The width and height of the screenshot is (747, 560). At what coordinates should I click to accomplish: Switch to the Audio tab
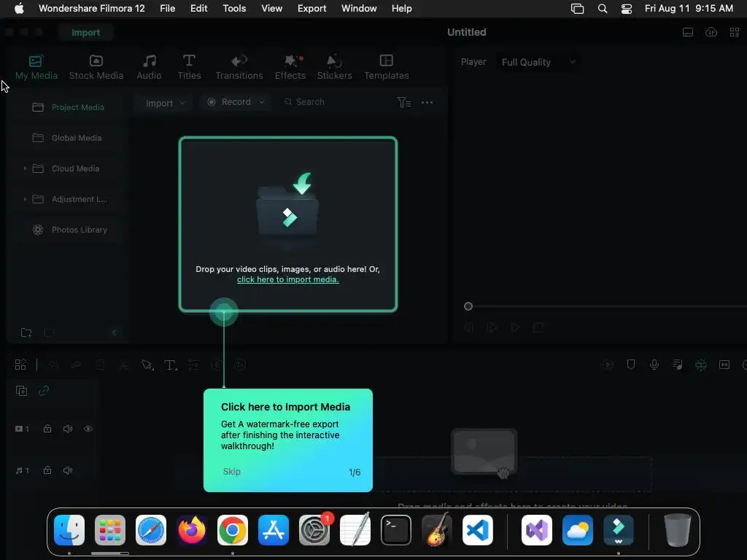pos(149,67)
